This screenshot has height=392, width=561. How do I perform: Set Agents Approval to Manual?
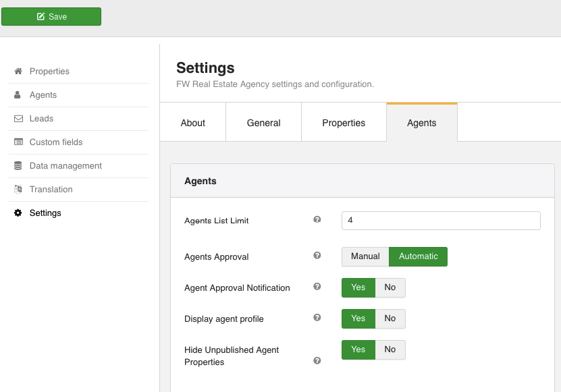365,256
